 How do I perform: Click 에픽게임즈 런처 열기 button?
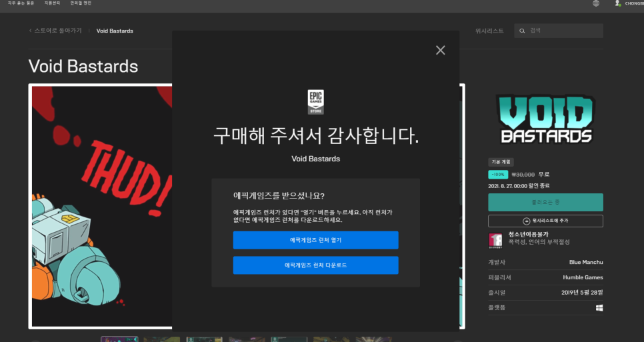(315, 240)
